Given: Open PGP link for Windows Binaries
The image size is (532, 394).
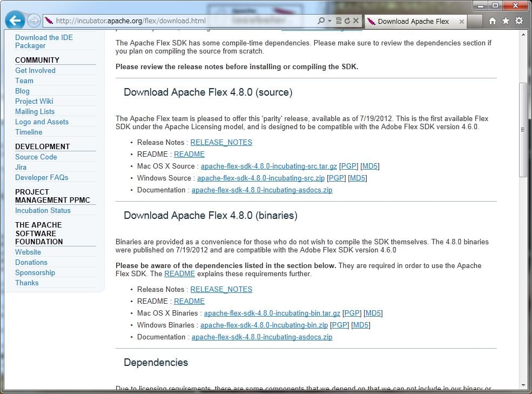Looking at the screenshot, I should pyautogui.click(x=340, y=325).
